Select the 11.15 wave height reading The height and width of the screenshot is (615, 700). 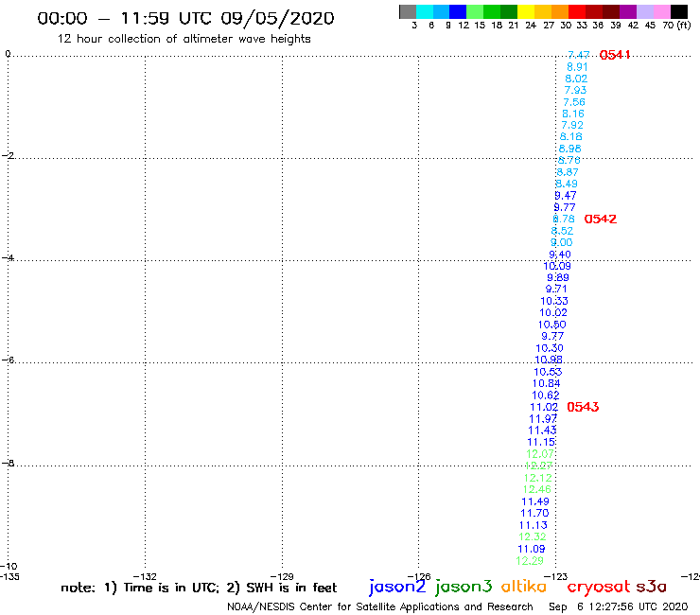pyautogui.click(x=541, y=442)
